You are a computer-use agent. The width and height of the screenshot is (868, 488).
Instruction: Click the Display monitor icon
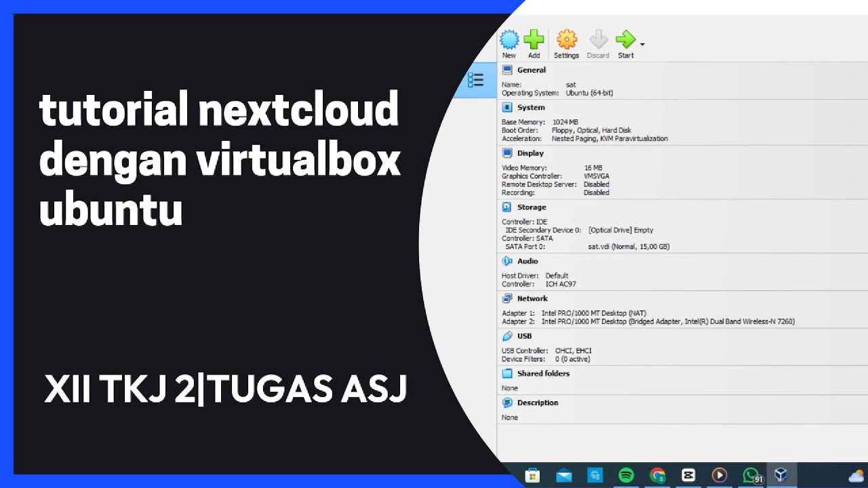coord(507,153)
